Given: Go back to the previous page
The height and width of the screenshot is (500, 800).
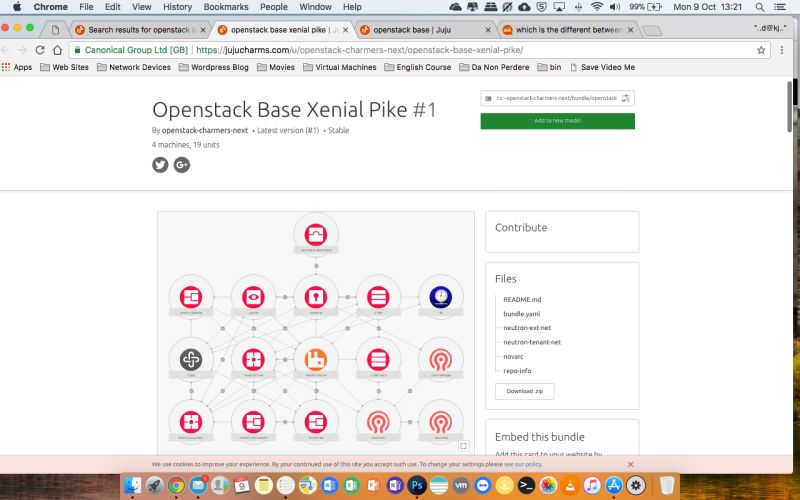Looking at the screenshot, I should tap(6, 50).
